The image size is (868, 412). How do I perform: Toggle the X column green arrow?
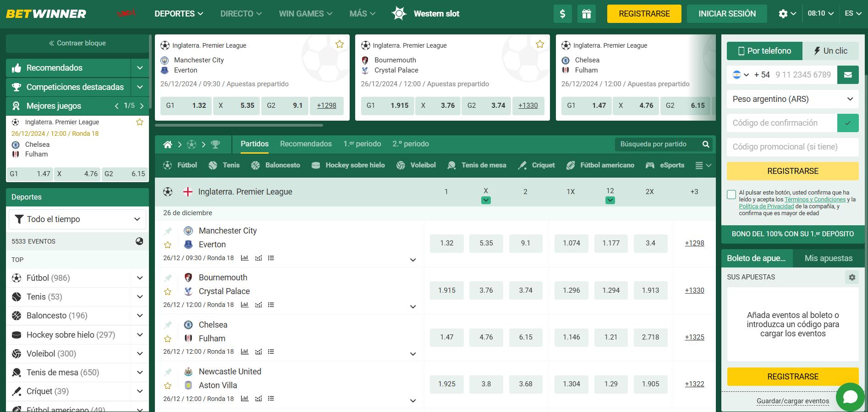click(486, 200)
